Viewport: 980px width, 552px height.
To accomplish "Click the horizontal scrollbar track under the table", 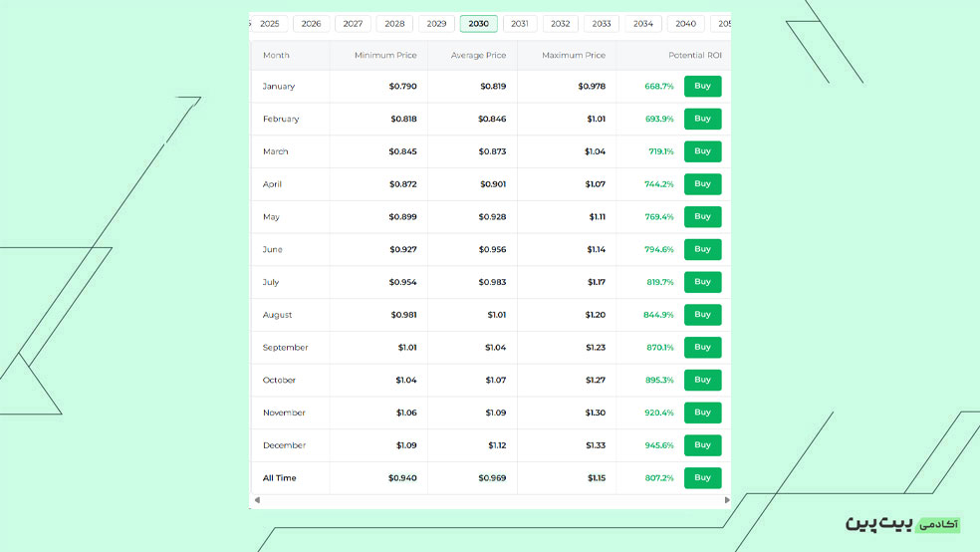I will click(x=491, y=500).
